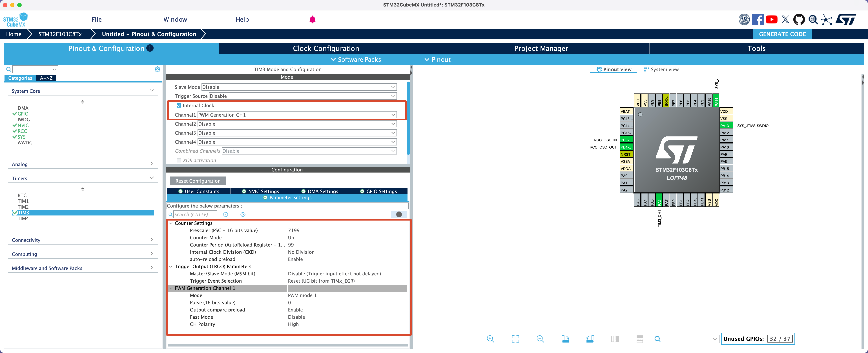Open the Channel3 dropdown

click(x=297, y=133)
